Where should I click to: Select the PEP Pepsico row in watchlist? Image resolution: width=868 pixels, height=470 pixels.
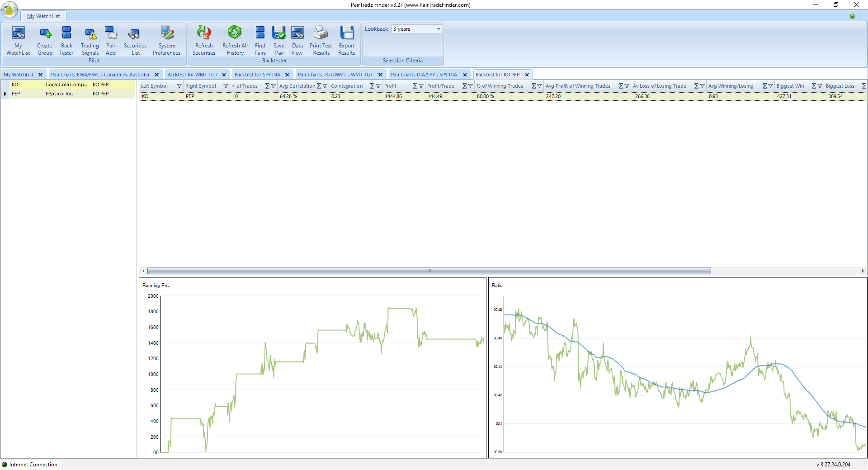(x=59, y=94)
